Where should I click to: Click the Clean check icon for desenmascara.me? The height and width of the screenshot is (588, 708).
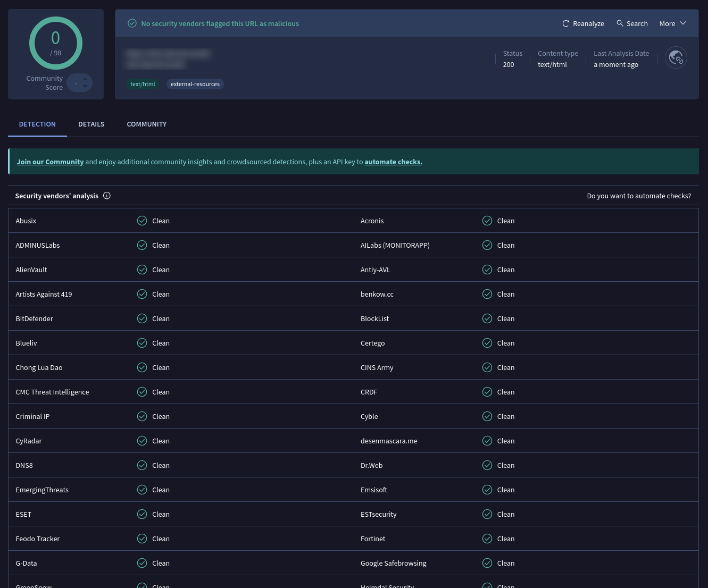click(x=487, y=441)
